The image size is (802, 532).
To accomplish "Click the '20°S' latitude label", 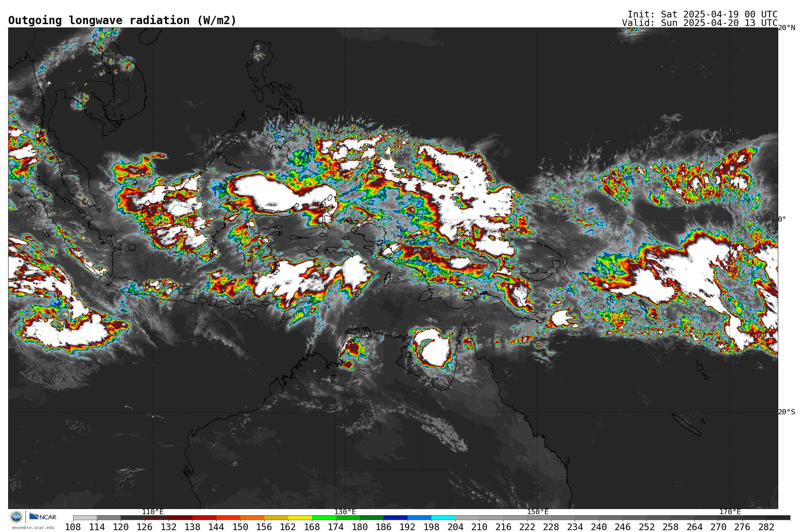I will coord(786,412).
